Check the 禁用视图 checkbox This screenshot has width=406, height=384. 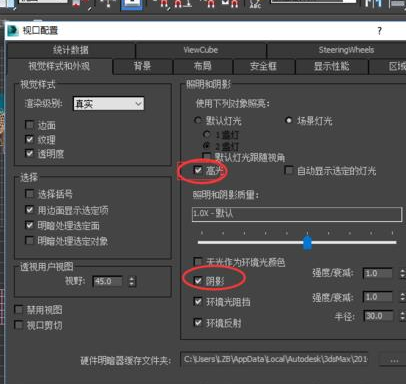tap(19, 309)
